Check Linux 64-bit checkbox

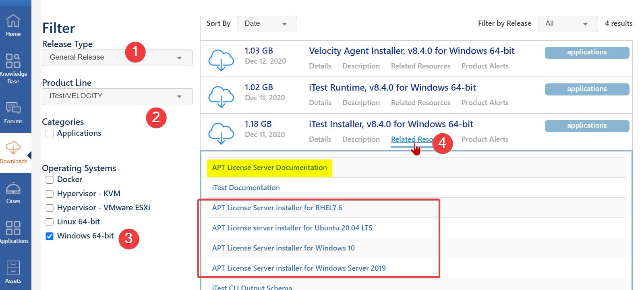50,222
